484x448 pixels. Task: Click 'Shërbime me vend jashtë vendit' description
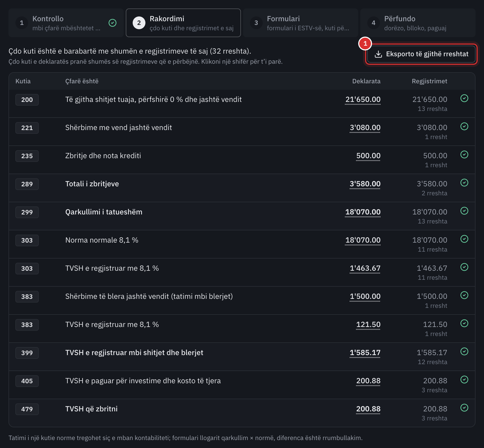(119, 128)
